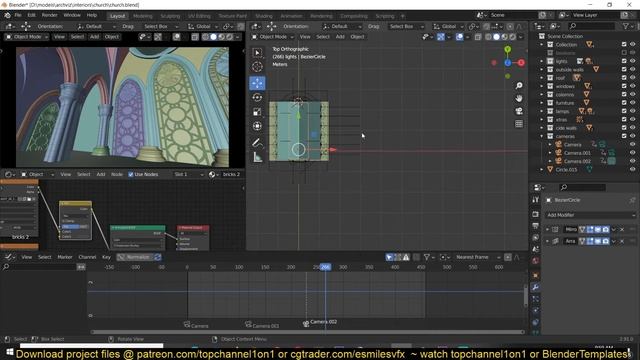
Task: Click the horizontal scrollbar in graph editor
Action: tap(307, 332)
